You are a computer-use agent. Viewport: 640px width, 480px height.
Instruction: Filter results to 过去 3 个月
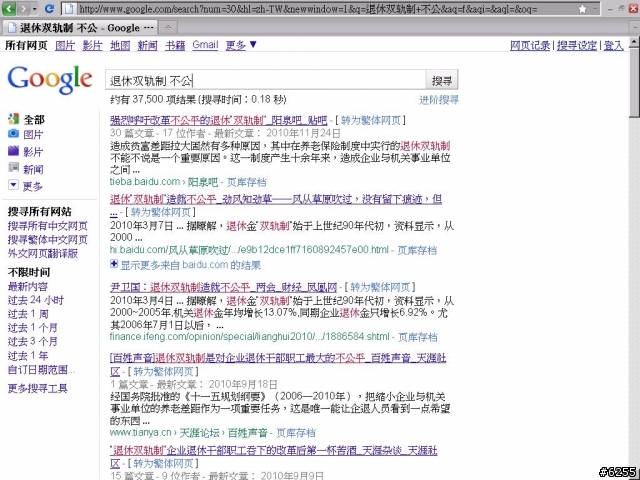33,342
